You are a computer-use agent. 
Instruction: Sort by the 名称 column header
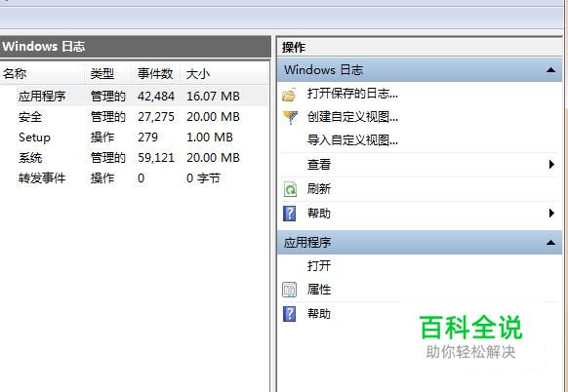click(42, 74)
